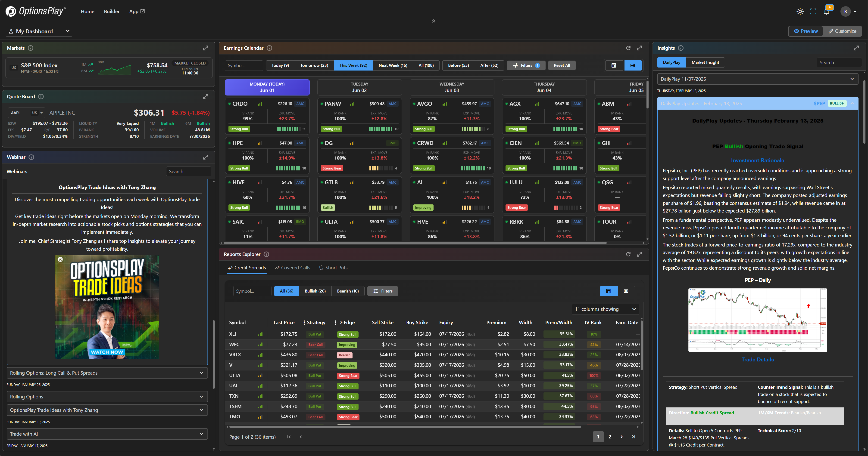Toggle light/dark theme sun icon
The height and width of the screenshot is (456, 868).
pos(800,11)
